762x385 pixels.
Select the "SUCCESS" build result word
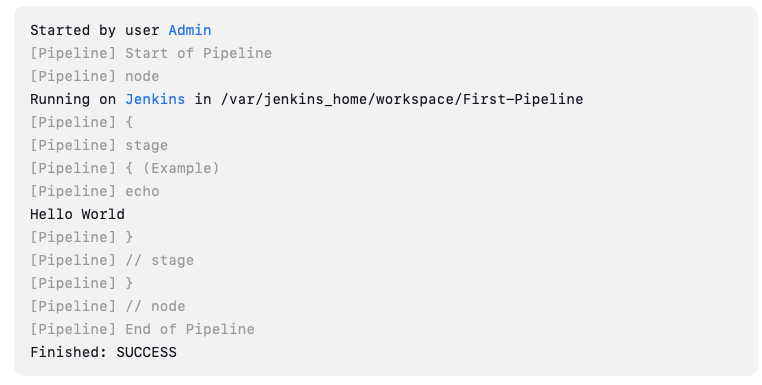tap(146, 352)
